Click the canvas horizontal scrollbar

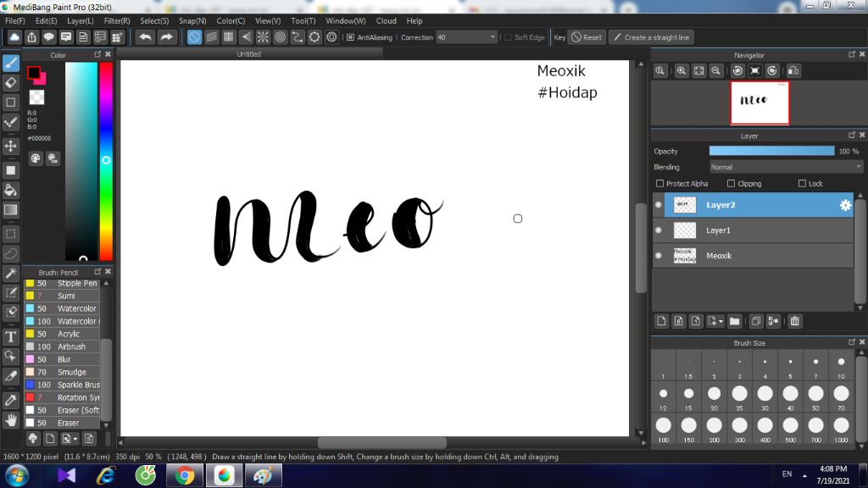(x=382, y=442)
